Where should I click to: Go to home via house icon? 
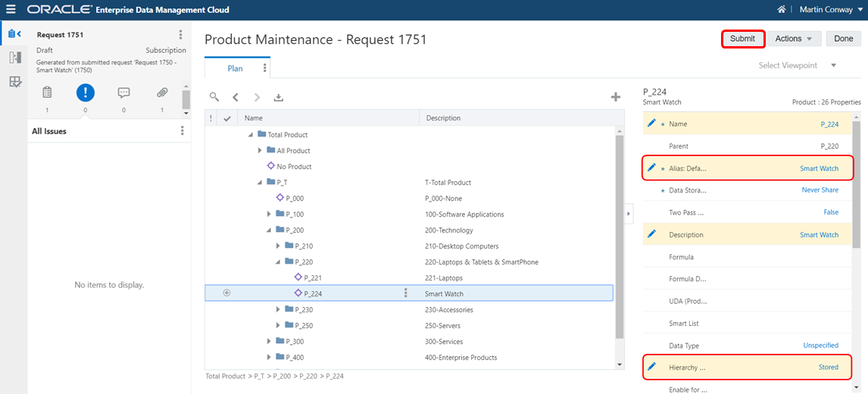pos(782,9)
